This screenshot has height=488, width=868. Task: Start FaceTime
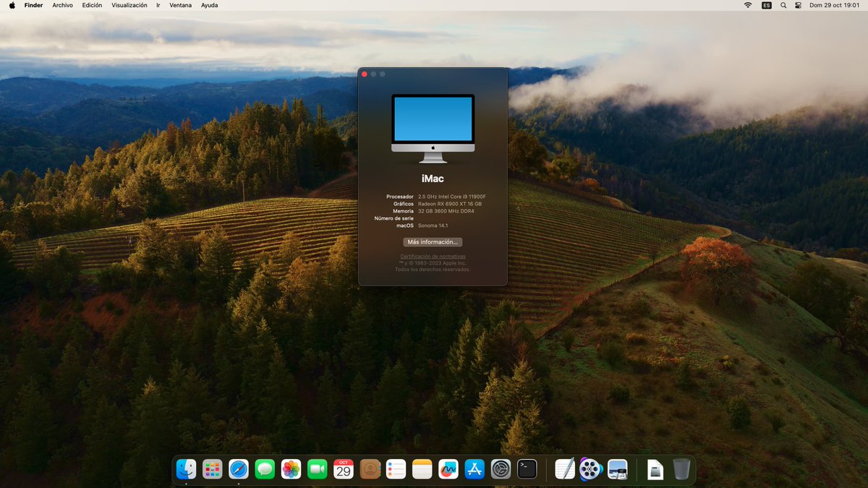click(317, 469)
